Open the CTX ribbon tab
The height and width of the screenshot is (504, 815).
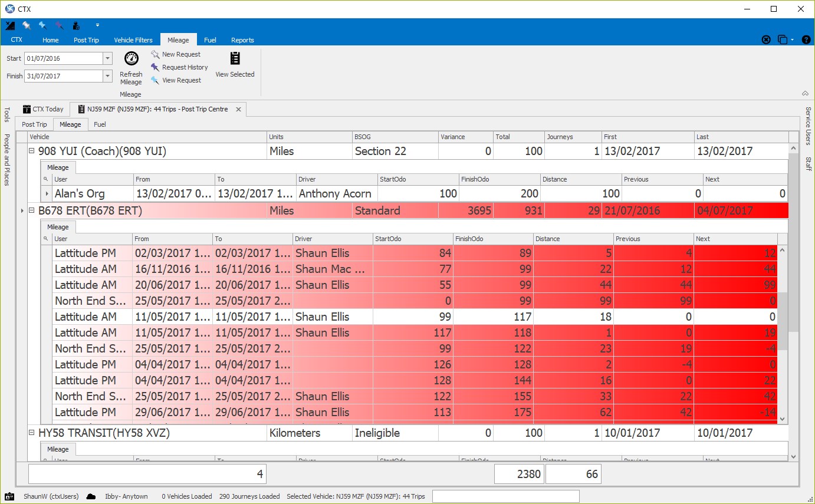coord(17,40)
